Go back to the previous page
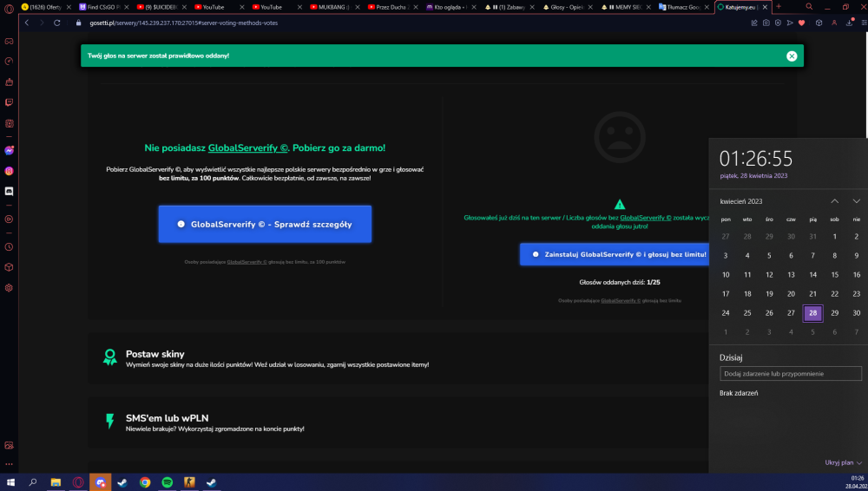868x491 pixels. pos(27,23)
